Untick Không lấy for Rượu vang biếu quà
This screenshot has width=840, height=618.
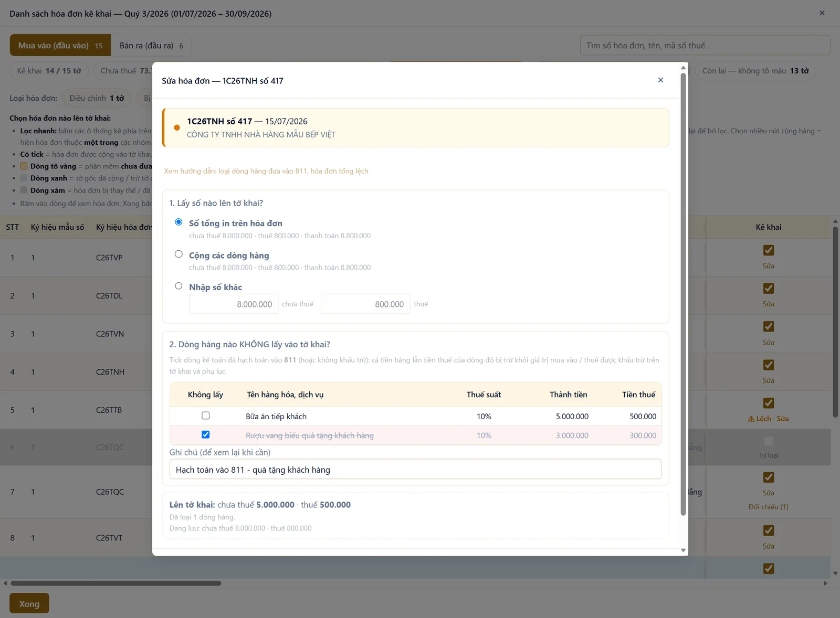click(206, 434)
